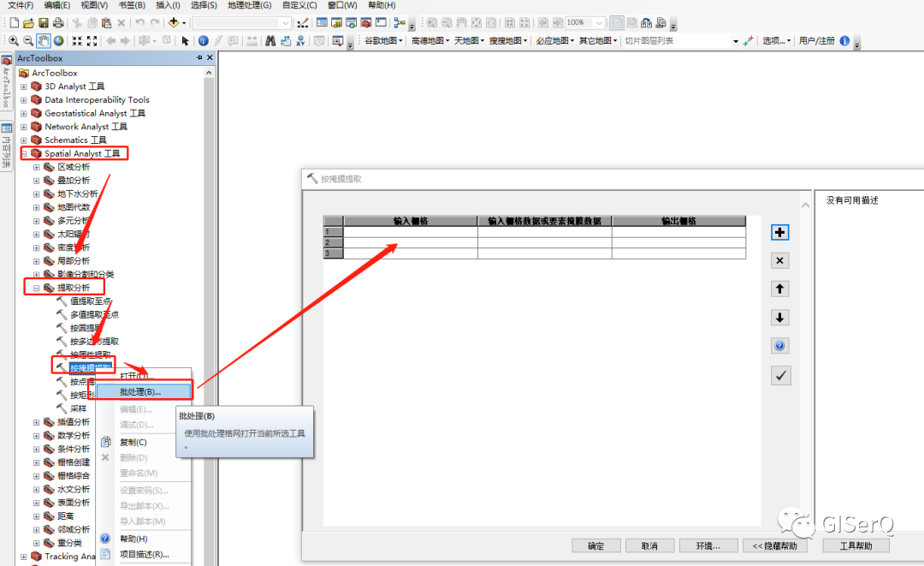Image resolution: width=924 pixels, height=566 pixels.
Task: Collapse the Spatial Analyst 工具 toolbox
Action: point(24,154)
